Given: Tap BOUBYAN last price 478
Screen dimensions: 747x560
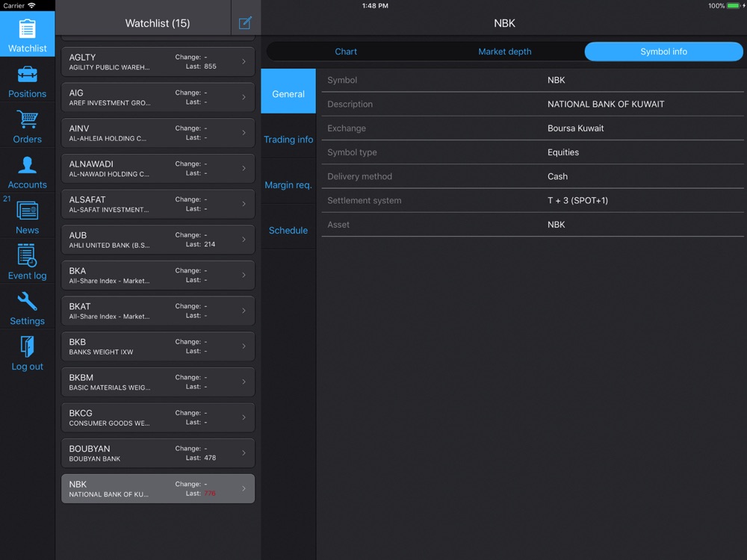Looking at the screenshot, I should pos(210,458).
